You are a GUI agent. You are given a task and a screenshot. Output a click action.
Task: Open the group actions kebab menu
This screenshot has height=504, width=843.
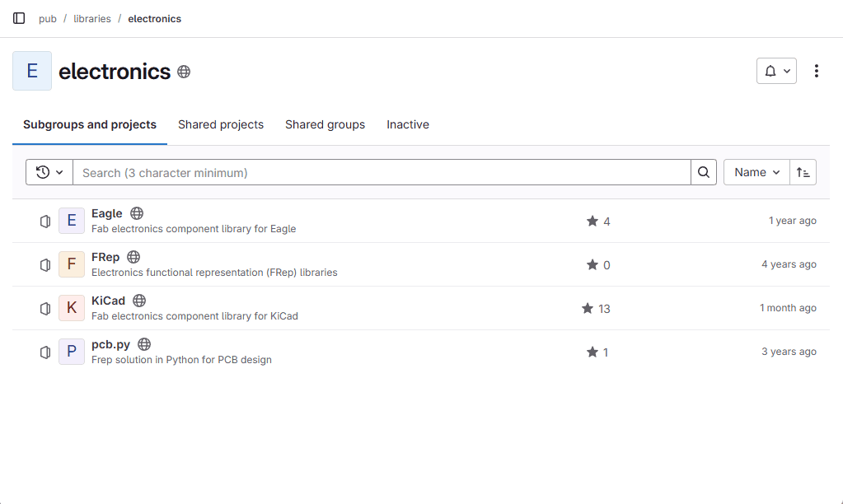(816, 71)
